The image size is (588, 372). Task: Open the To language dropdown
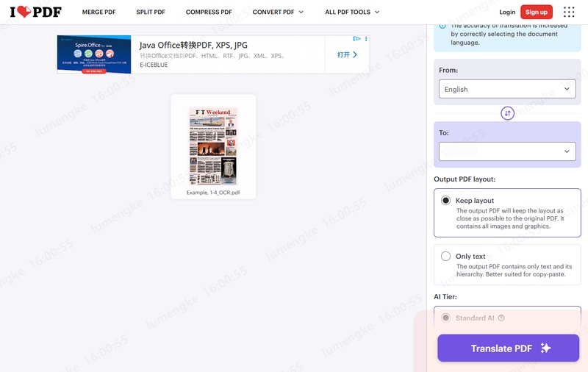[x=507, y=151]
